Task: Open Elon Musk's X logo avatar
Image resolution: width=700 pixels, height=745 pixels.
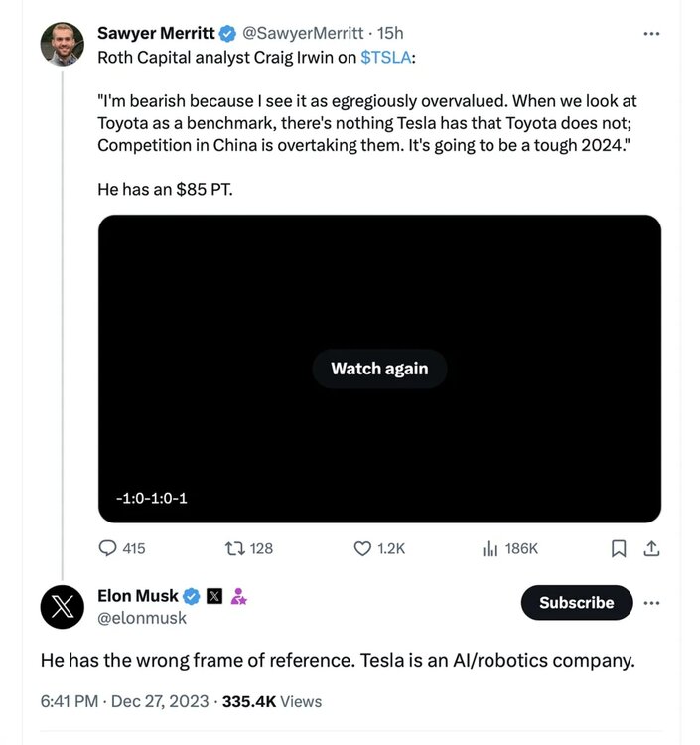Action: pos(62,606)
